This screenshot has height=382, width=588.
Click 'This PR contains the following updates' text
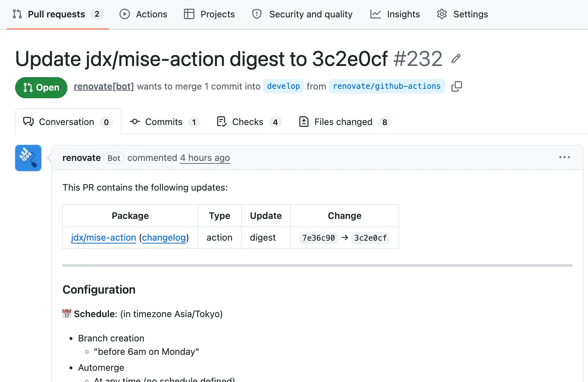point(145,187)
